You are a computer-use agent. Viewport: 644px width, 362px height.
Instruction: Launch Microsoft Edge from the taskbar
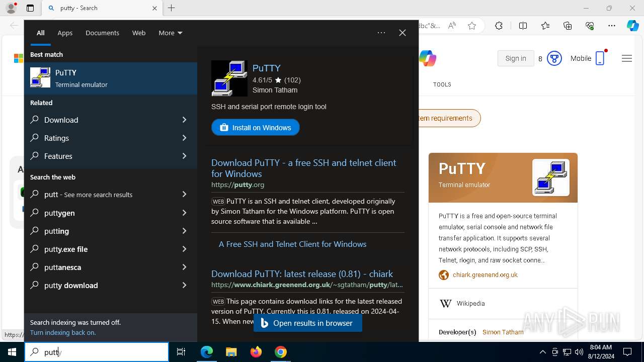(x=207, y=352)
